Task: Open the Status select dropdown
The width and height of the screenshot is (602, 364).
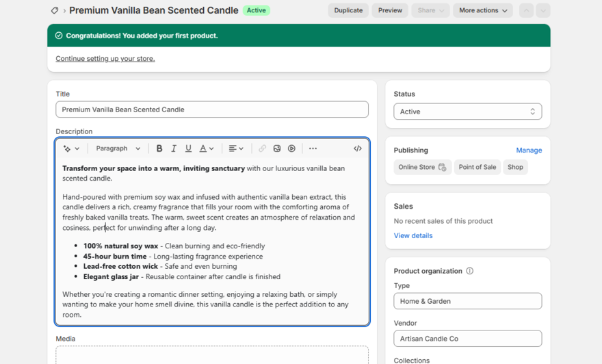Action: [468, 112]
